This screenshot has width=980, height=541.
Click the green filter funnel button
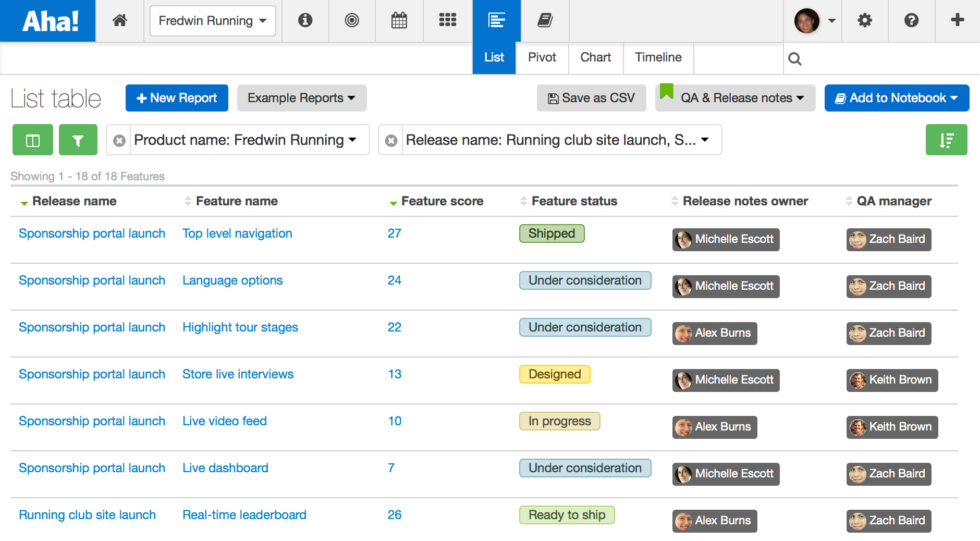click(78, 140)
